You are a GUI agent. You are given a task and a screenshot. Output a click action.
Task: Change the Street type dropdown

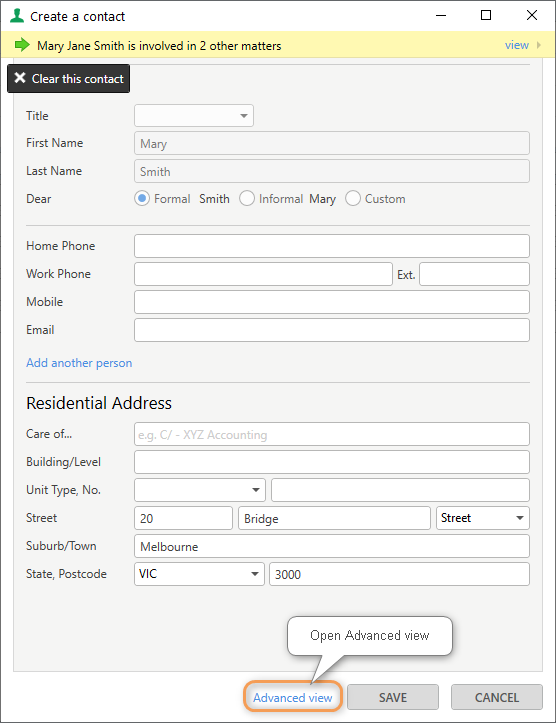pos(483,518)
